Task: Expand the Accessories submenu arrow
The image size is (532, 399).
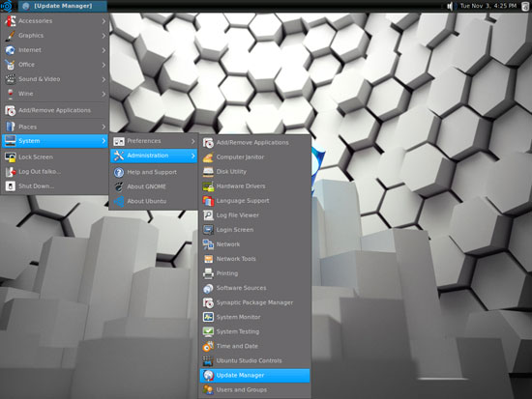Action: pos(103,21)
